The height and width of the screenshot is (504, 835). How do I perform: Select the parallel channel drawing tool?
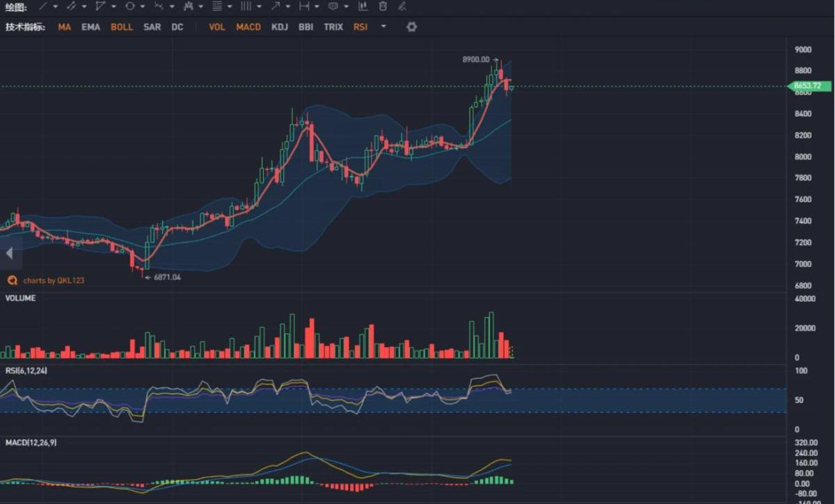[71, 6]
